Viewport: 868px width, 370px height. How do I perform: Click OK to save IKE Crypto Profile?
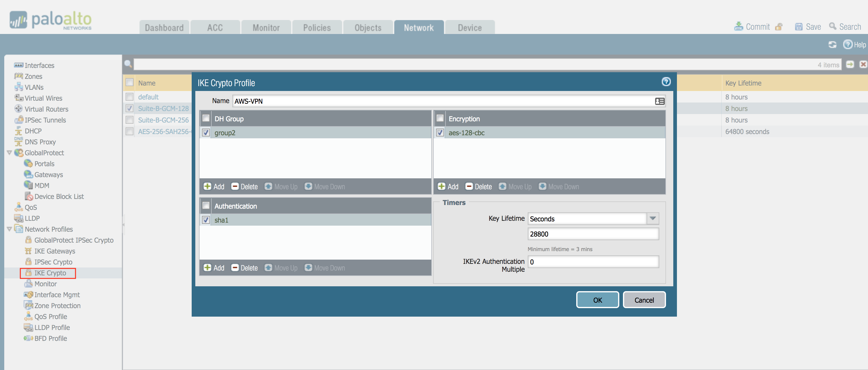tap(598, 300)
